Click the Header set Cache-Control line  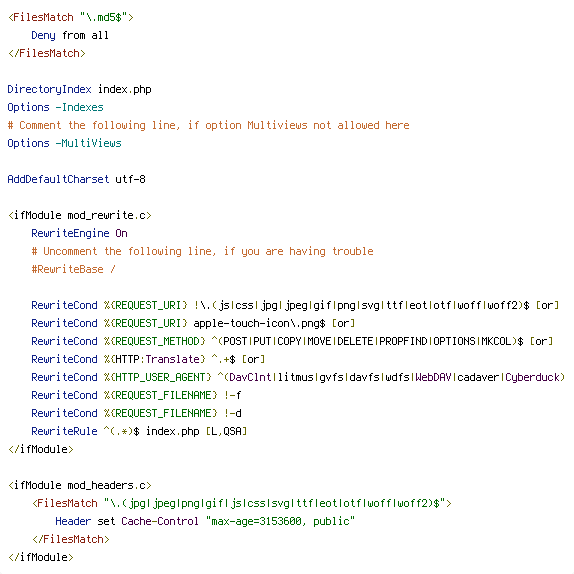[205, 521]
